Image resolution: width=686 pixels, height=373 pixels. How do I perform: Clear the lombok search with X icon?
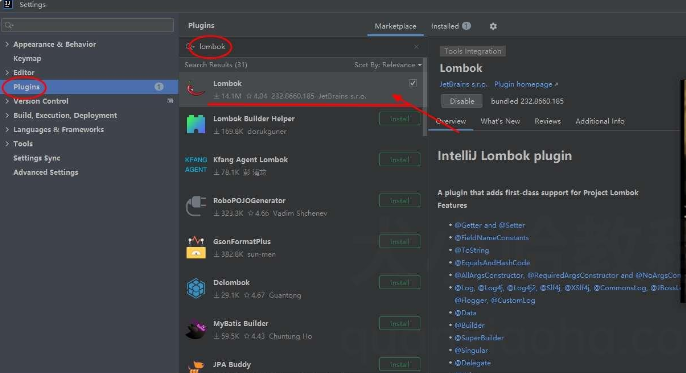416,47
